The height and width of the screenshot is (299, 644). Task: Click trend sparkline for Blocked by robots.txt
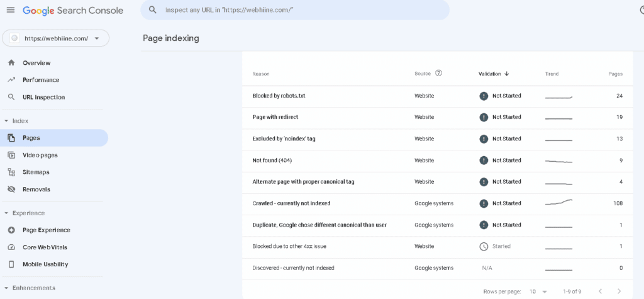558,98
